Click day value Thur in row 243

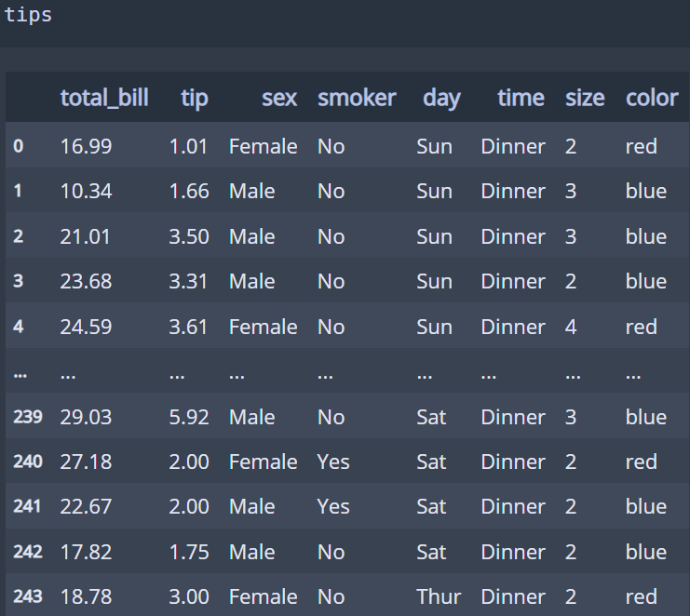[439, 596]
